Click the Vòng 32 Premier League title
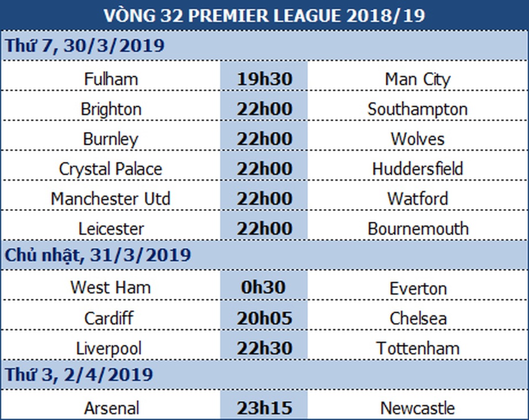Viewport: 529px width, 420px height. coord(264,15)
